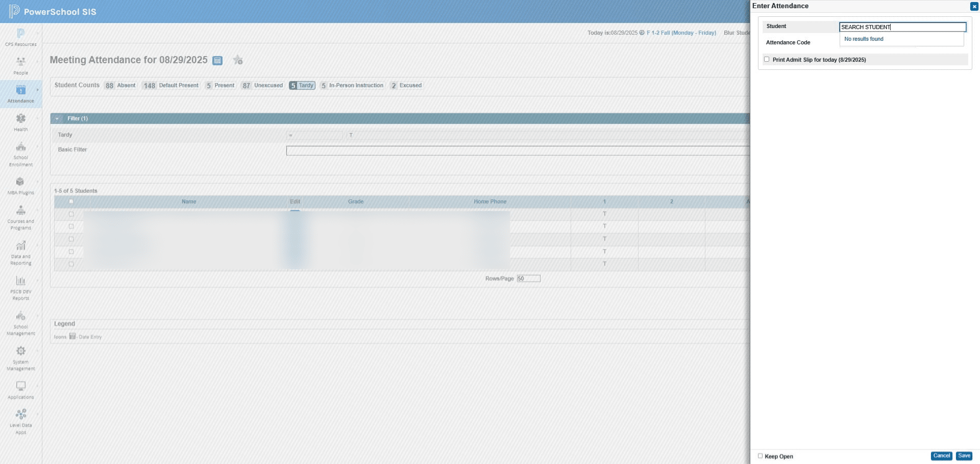Open the Attendance sidebar icon
Screen dimensions: 980x464
(21, 90)
